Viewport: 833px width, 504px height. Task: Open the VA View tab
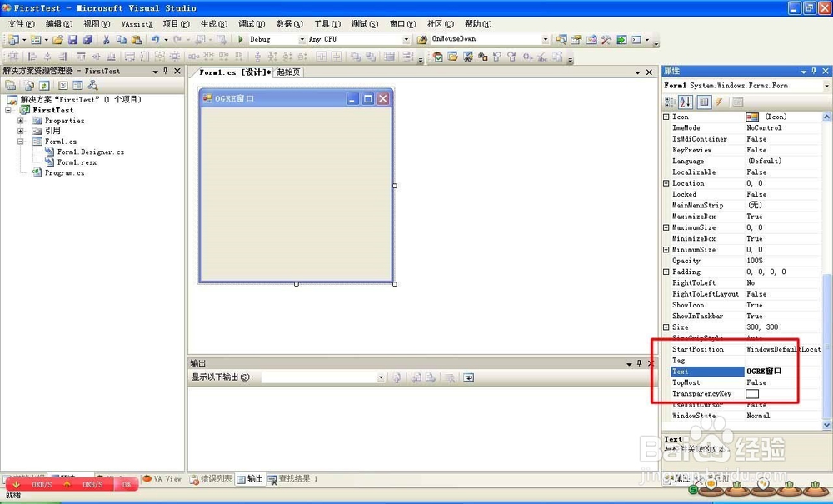(162, 479)
